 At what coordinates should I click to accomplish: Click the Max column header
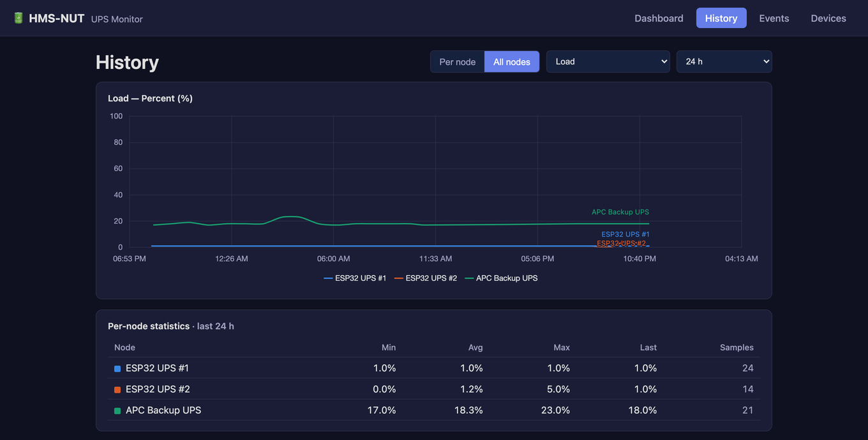(x=562, y=347)
